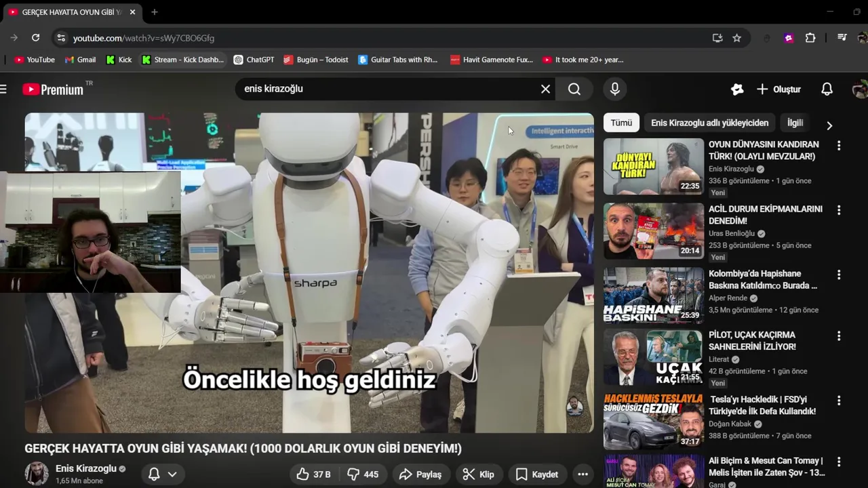Open PİLOT, UÇAK KAÇIRMA SAHNELERİNİ title
This screenshot has height=488, width=868.
coord(752,341)
